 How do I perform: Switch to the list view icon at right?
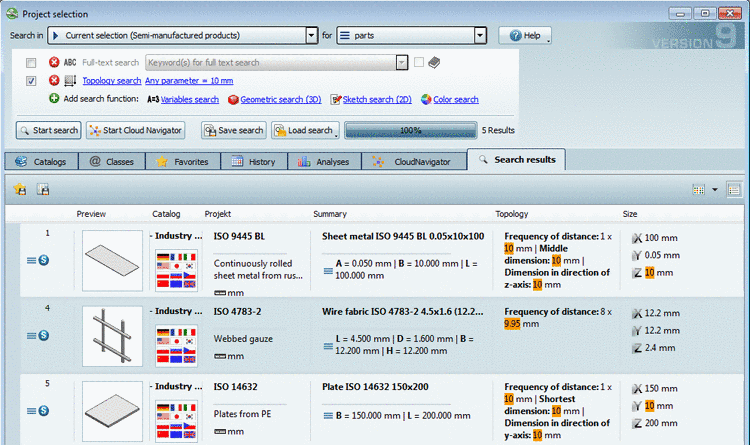pos(734,190)
